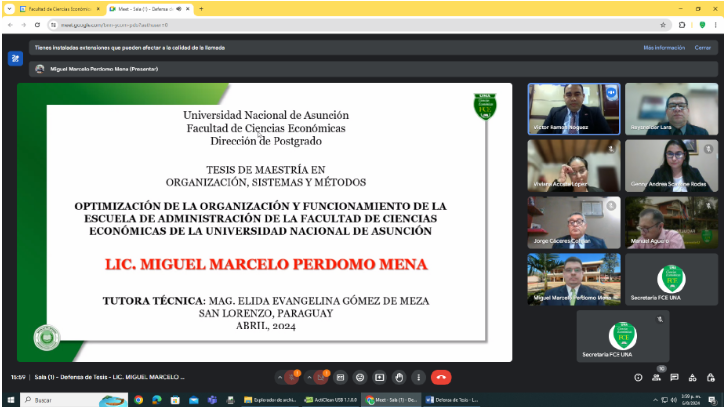Select Victor Ramos Noguez video tile
Viewport: 725px width, 407px height.
574,109
